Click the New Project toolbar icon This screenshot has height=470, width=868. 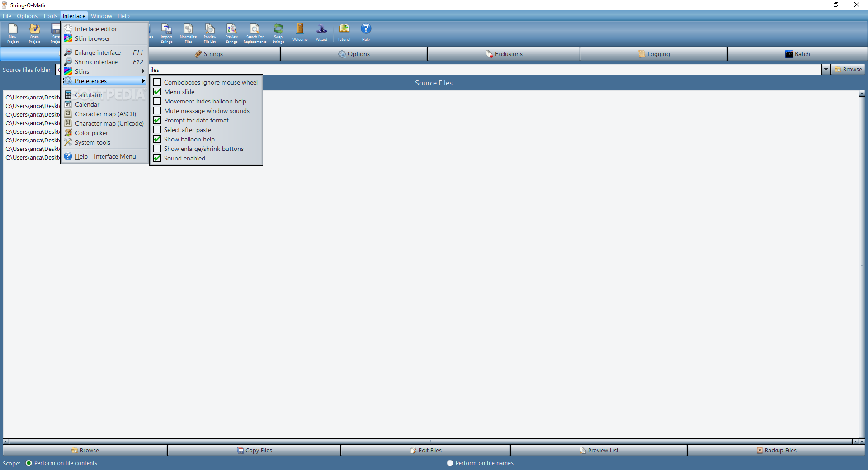13,33
